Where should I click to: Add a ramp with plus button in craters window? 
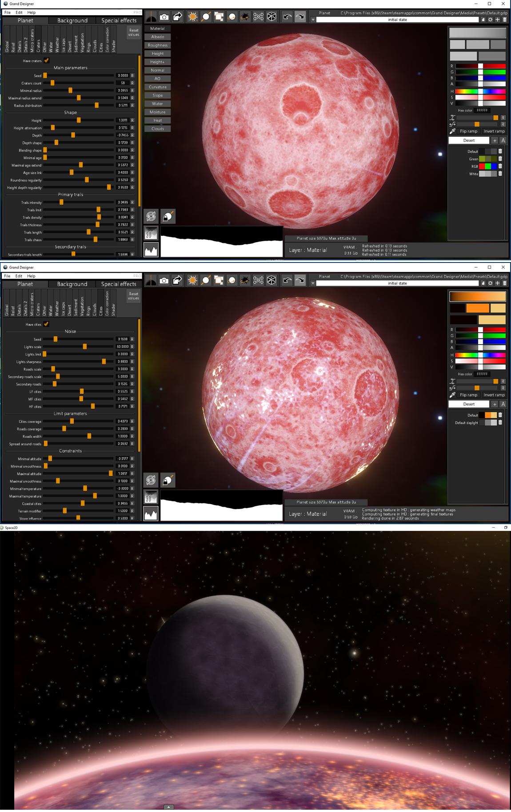[495, 140]
